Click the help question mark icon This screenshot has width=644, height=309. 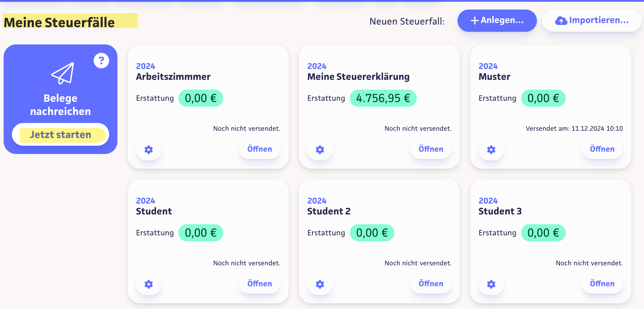101,61
